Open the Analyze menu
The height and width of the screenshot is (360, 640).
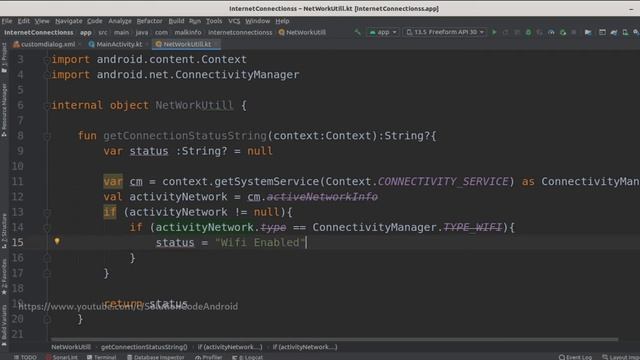click(120, 21)
